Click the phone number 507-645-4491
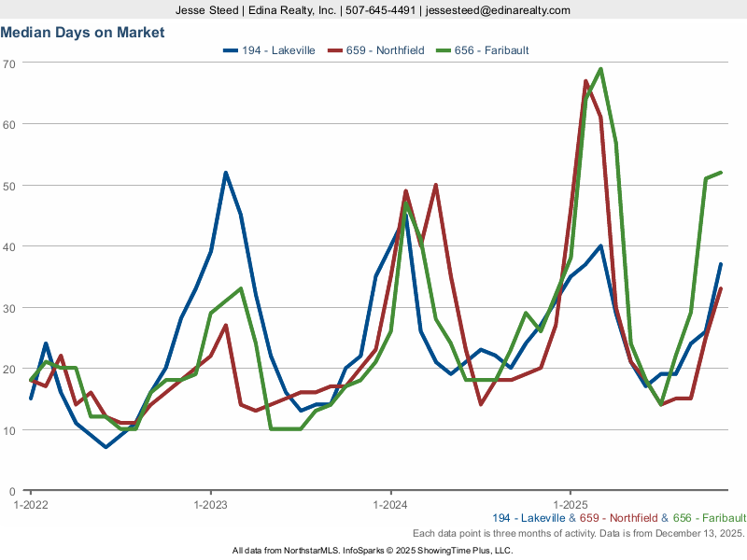The image size is (747, 560). [x=381, y=10]
